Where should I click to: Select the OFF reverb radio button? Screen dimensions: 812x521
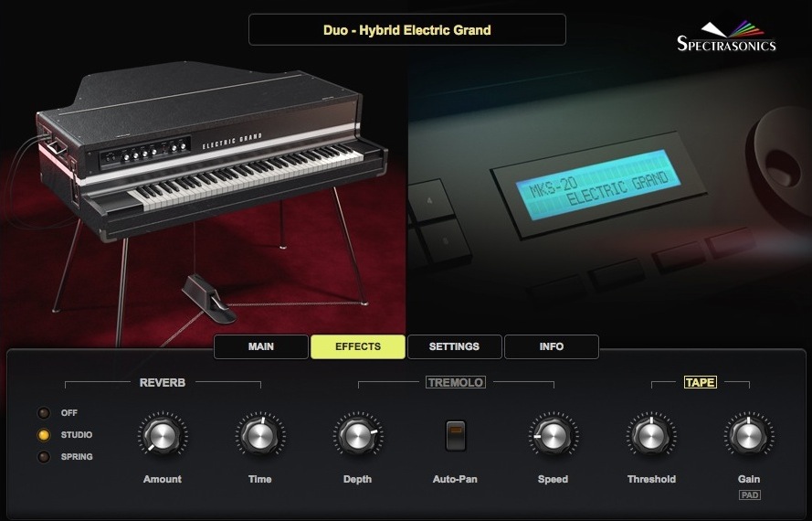click(44, 412)
